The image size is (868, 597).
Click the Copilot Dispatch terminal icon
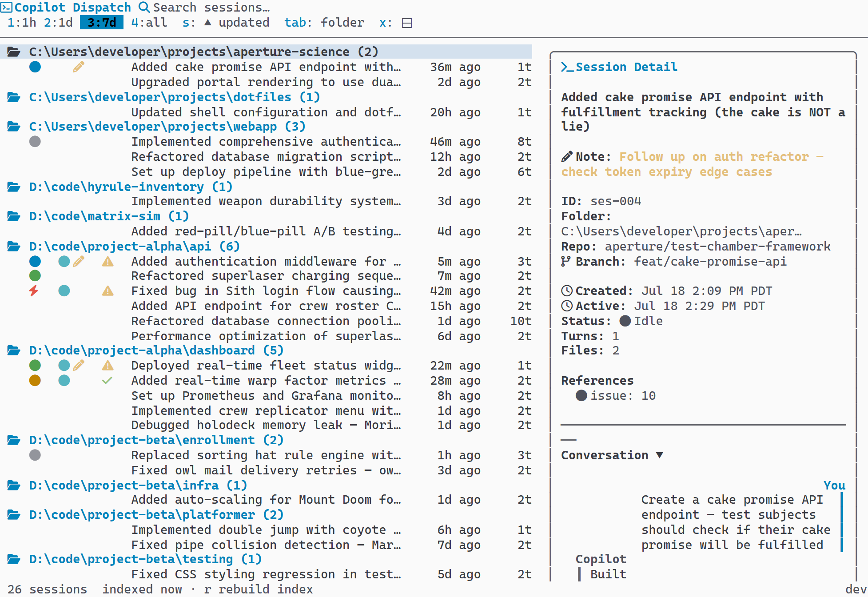pyautogui.click(x=6, y=7)
